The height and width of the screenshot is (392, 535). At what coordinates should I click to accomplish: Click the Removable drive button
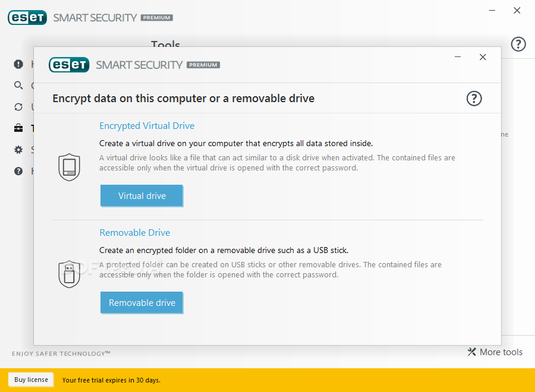pyautogui.click(x=141, y=303)
